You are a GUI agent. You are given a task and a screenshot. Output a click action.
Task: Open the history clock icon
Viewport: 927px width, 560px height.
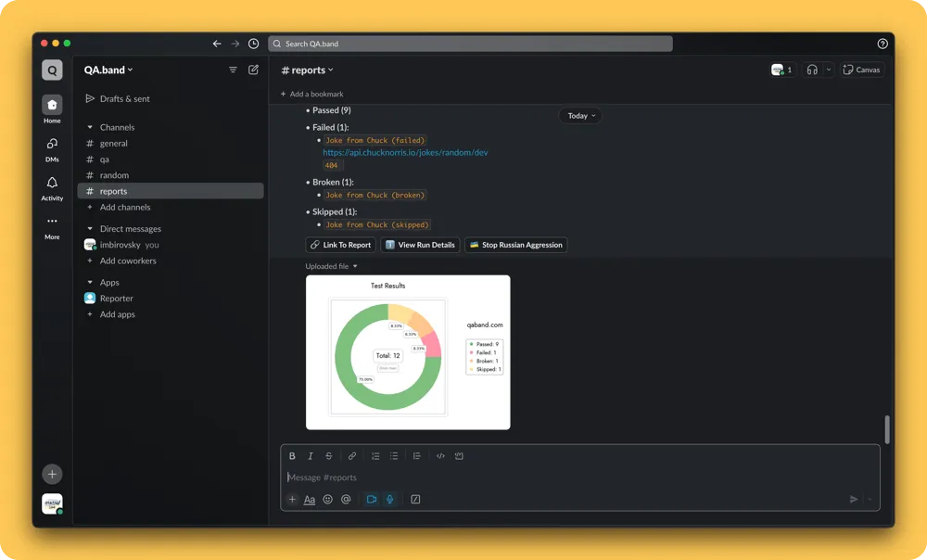(x=253, y=44)
